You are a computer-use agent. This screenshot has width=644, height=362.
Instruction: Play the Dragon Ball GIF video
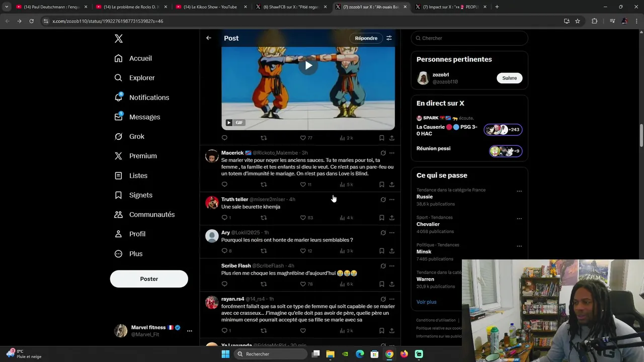tap(308, 65)
